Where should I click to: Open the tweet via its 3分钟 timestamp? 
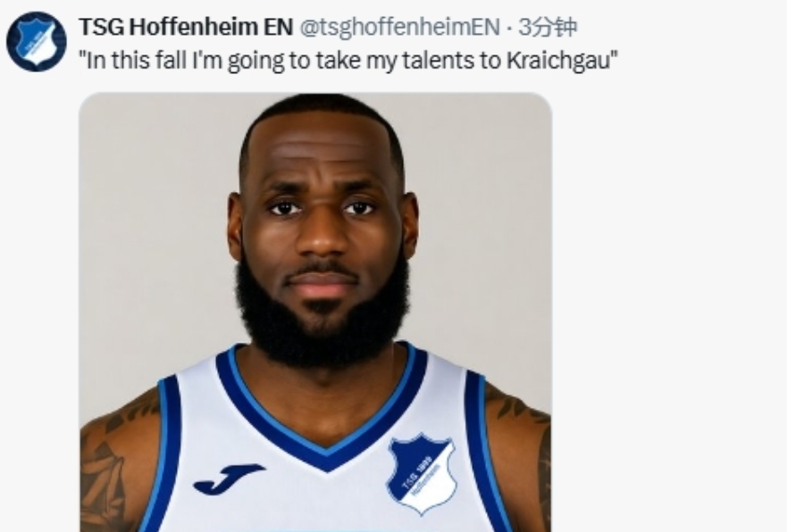click(x=548, y=27)
